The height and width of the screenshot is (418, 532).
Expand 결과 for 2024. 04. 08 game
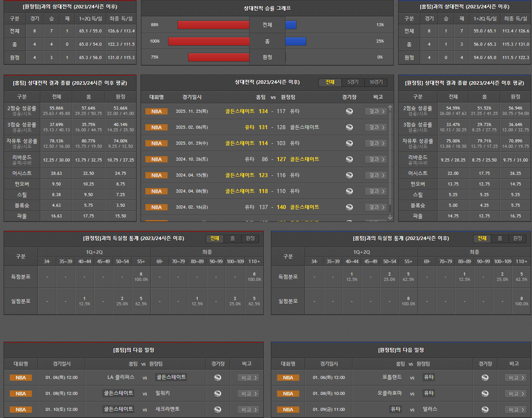(x=376, y=191)
